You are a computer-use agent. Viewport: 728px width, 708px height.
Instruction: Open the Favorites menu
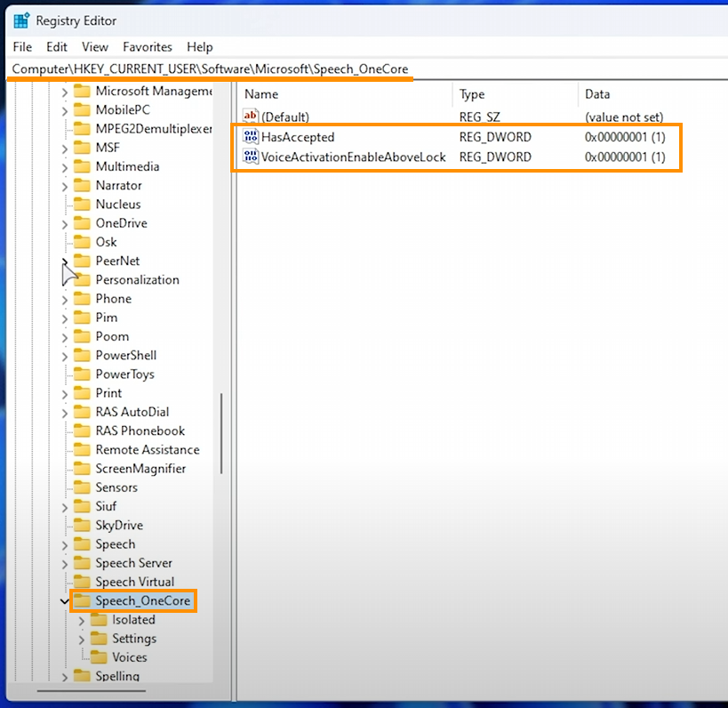pos(148,47)
